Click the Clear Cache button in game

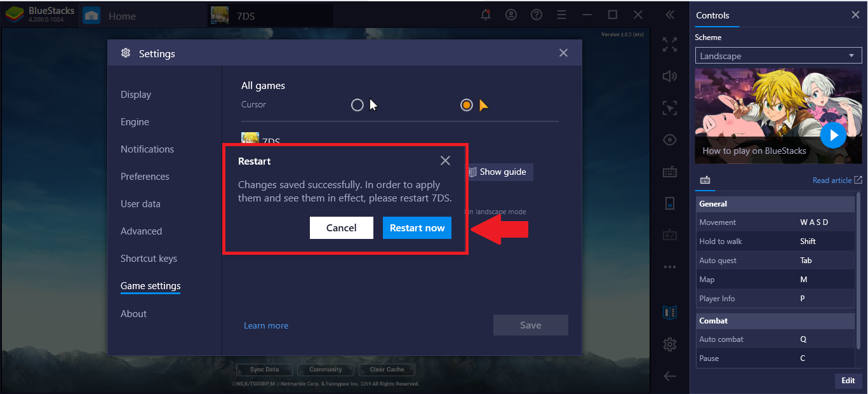pyautogui.click(x=387, y=369)
